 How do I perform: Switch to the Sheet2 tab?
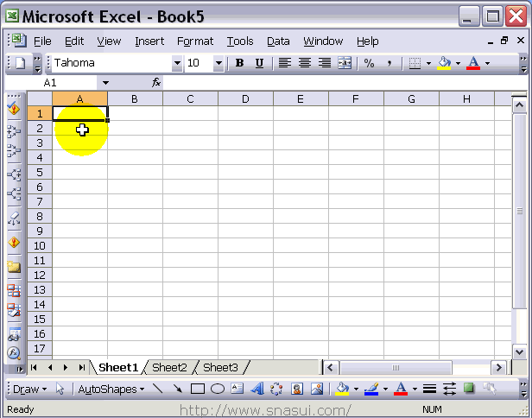point(169,367)
